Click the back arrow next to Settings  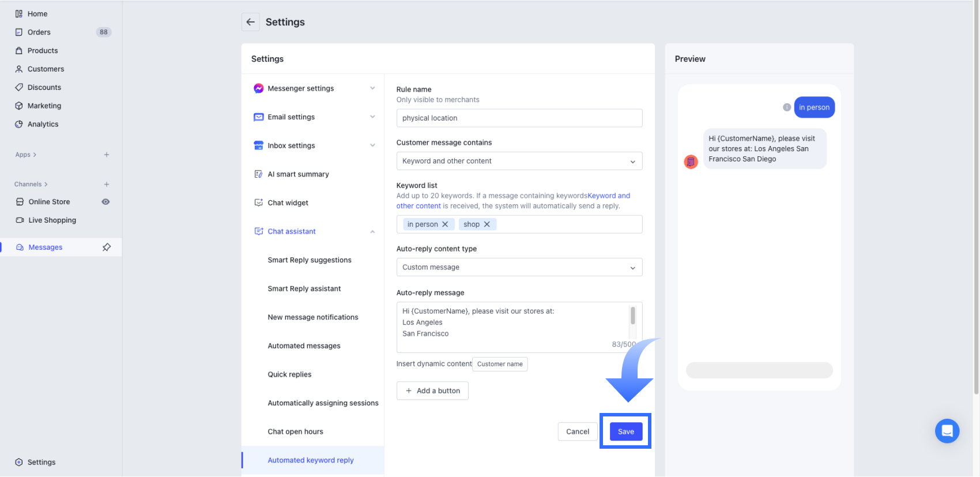pyautogui.click(x=250, y=22)
